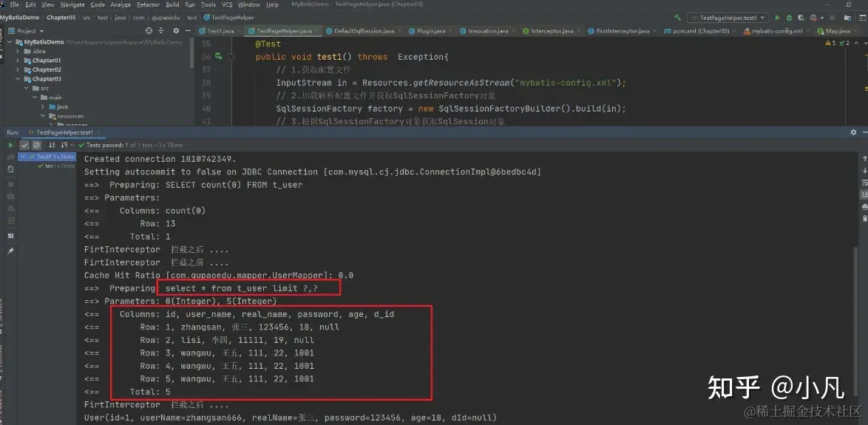Collapse the TestP test node in Run tree
This screenshot has width=868, height=425.
point(22,157)
